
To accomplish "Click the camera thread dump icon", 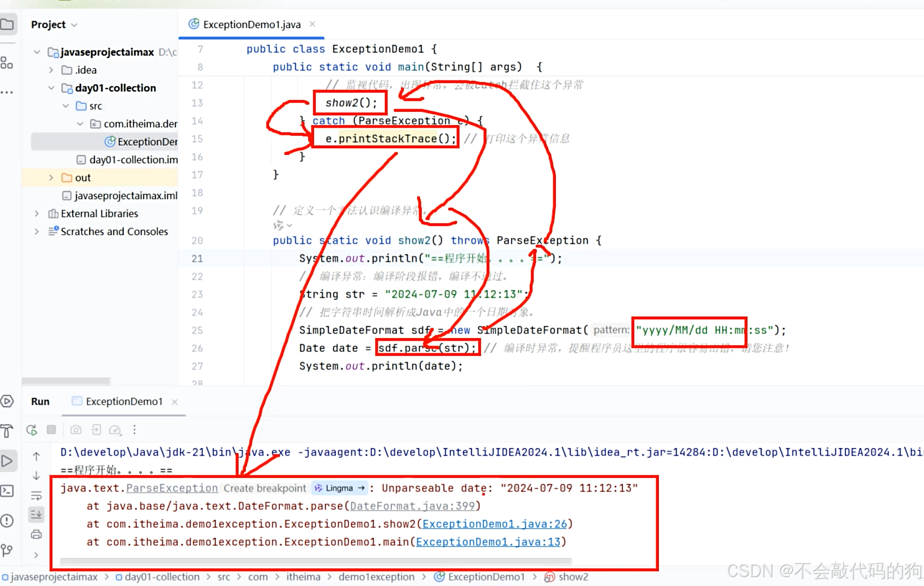I will pos(76,430).
